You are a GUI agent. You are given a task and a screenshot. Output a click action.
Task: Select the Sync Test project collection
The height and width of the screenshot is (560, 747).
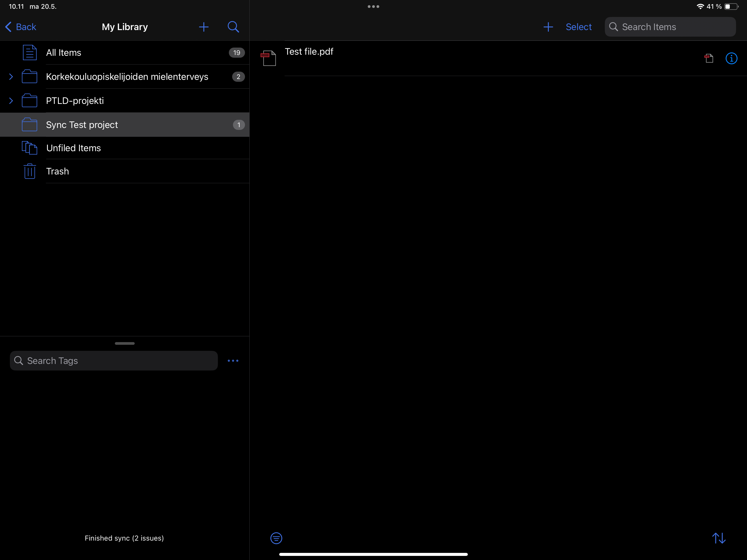point(82,125)
